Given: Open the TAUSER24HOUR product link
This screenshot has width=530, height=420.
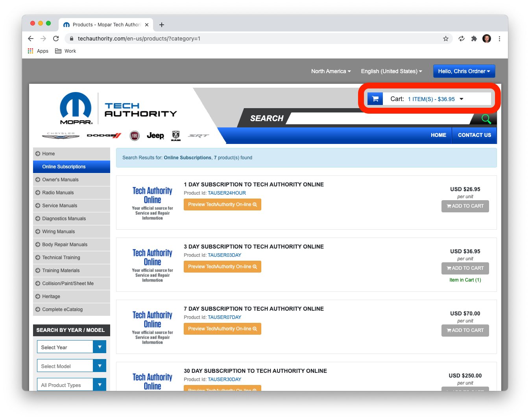Looking at the screenshot, I should click(227, 193).
